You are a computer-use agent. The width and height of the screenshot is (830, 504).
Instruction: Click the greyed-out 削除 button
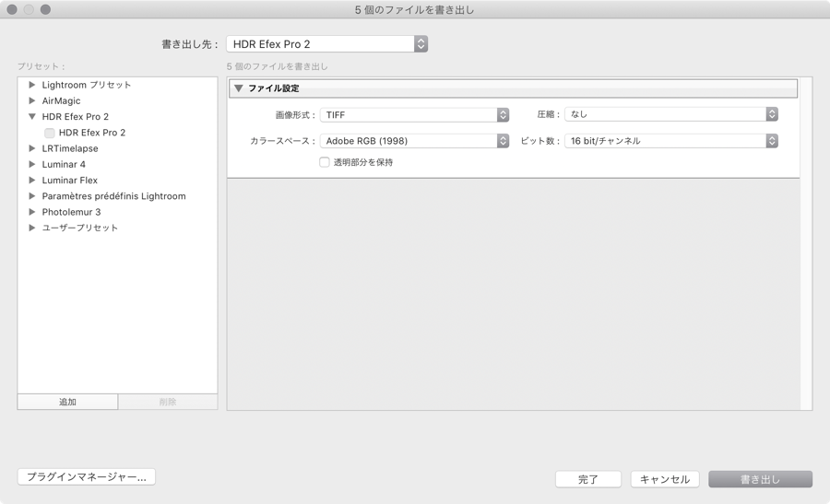click(168, 402)
